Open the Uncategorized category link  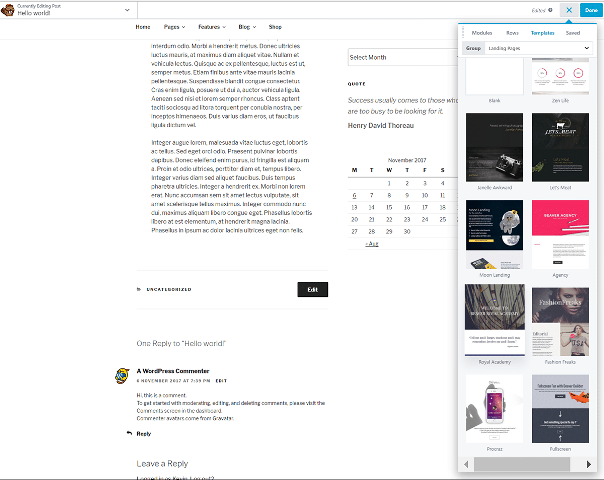169,289
